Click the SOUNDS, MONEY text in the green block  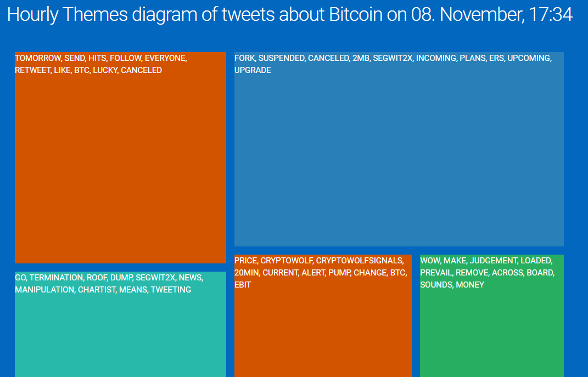pos(452,284)
